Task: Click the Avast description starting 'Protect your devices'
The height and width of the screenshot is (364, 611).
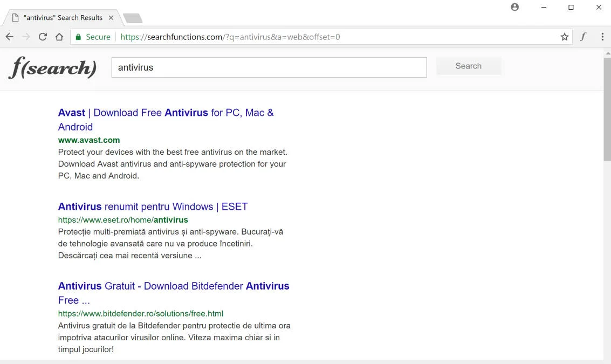Action: pyautogui.click(x=173, y=164)
